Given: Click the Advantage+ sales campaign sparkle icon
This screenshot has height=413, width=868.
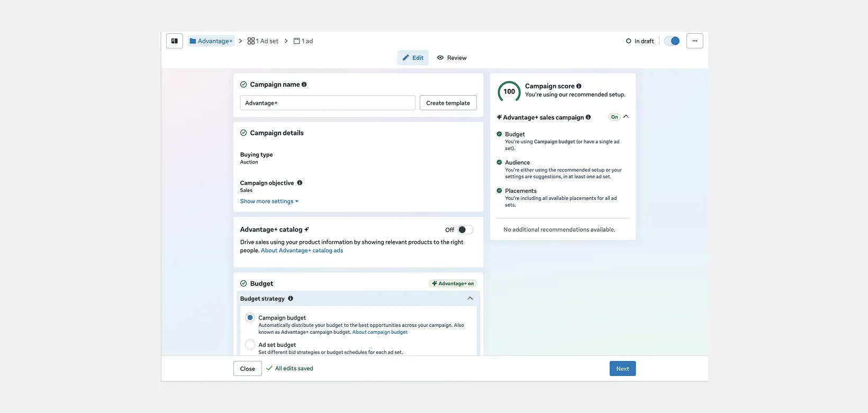Looking at the screenshot, I should pos(499,117).
